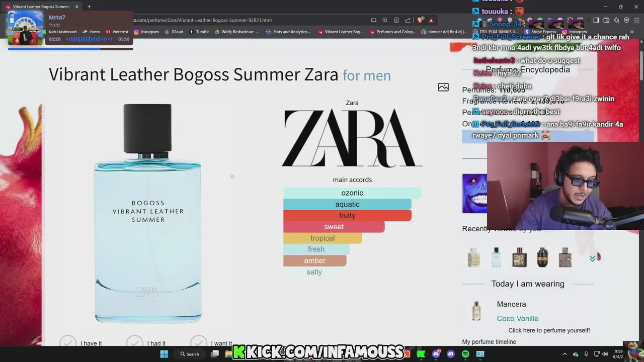Open the Zara brand logo
This screenshot has width=644, height=362.
click(352, 138)
